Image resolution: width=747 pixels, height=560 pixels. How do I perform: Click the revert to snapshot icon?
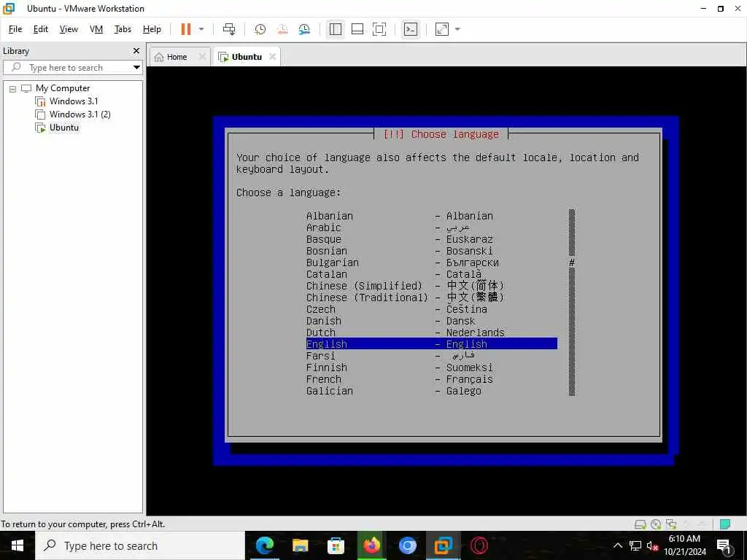point(282,29)
